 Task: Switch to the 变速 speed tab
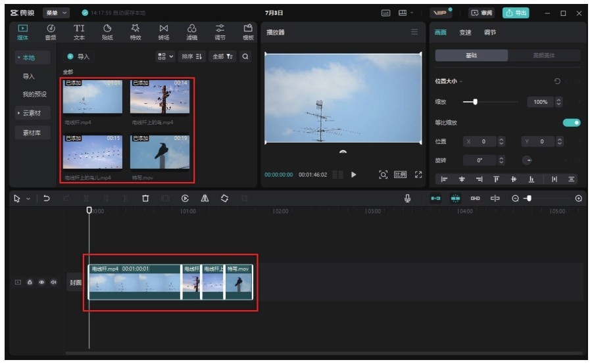[465, 33]
